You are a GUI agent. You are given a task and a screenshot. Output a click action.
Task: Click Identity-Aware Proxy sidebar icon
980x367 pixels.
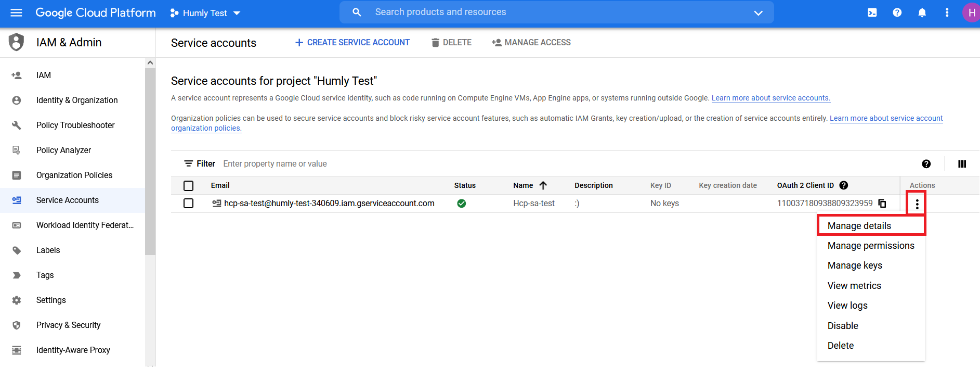17,350
